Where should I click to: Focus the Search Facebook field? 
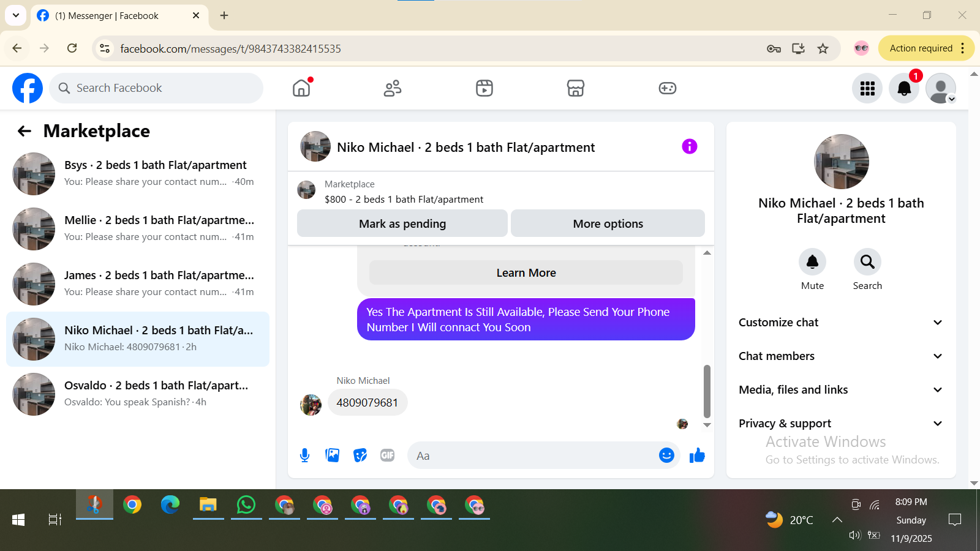pos(156,88)
